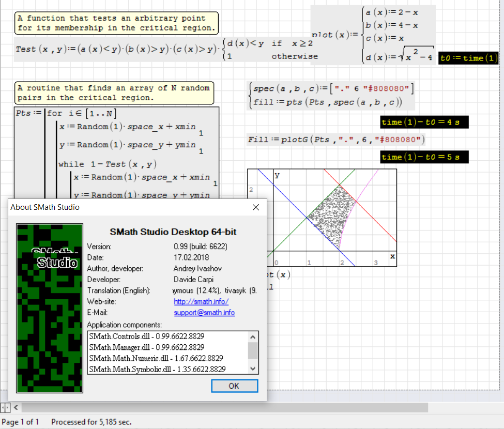Screen dimensions: 504x429
Task: Click the 'time(1)−t0=4 s' result
Action: pyautogui.click(x=420, y=122)
